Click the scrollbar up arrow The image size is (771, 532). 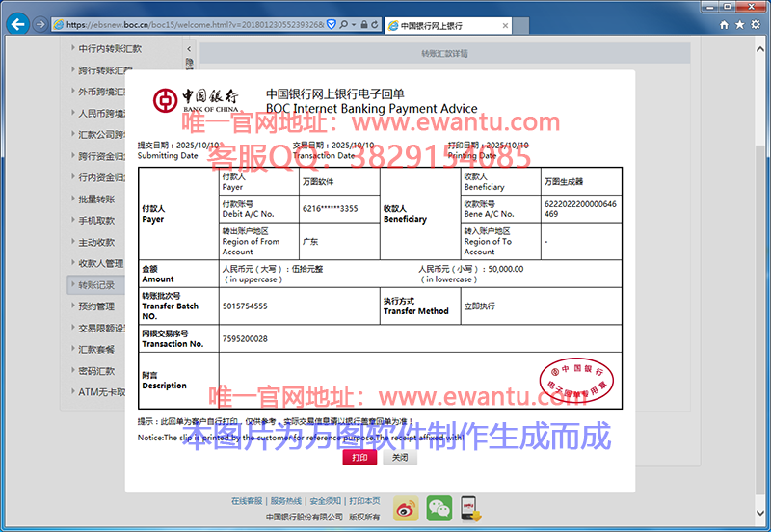[760, 49]
